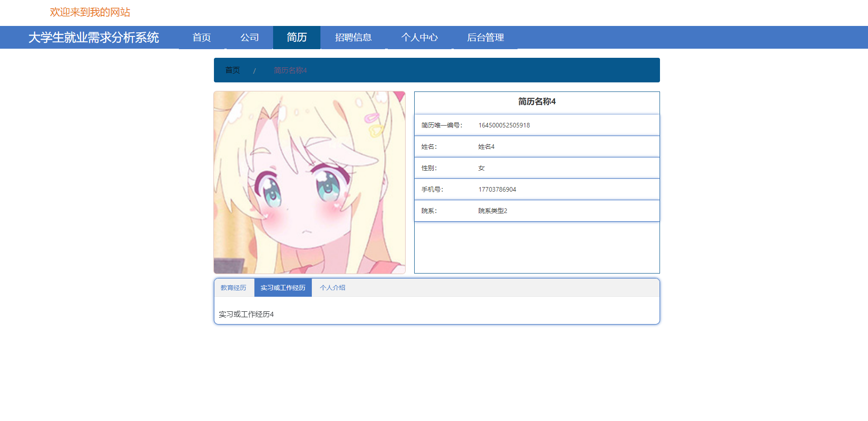Viewport: 868px width, 421px height.
Task: Select the 实习或工作经历 tab
Action: (x=283, y=288)
